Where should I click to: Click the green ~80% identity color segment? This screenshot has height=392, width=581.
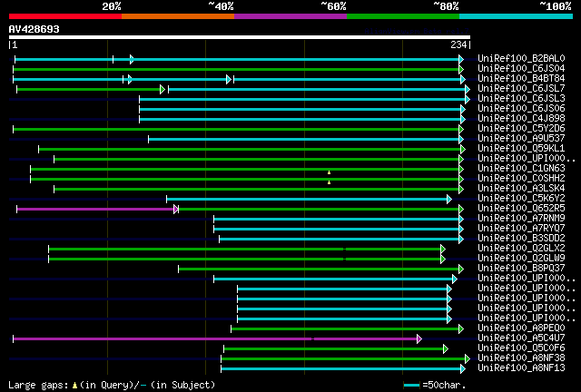click(403, 16)
